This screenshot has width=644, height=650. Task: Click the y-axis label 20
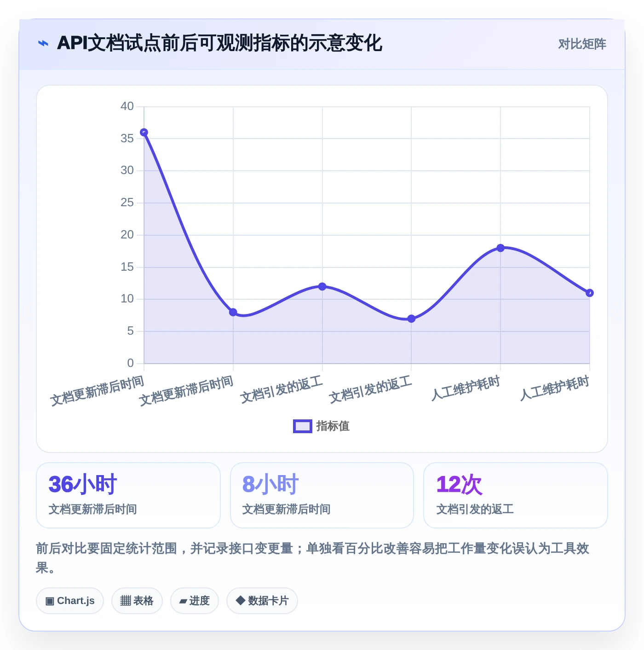pos(127,235)
